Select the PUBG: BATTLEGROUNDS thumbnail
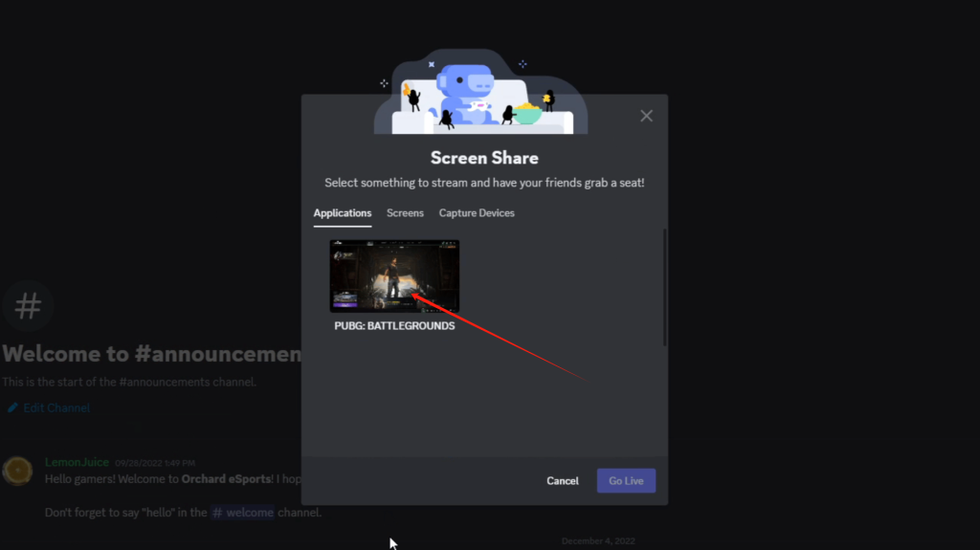This screenshot has width=980, height=550. (394, 276)
